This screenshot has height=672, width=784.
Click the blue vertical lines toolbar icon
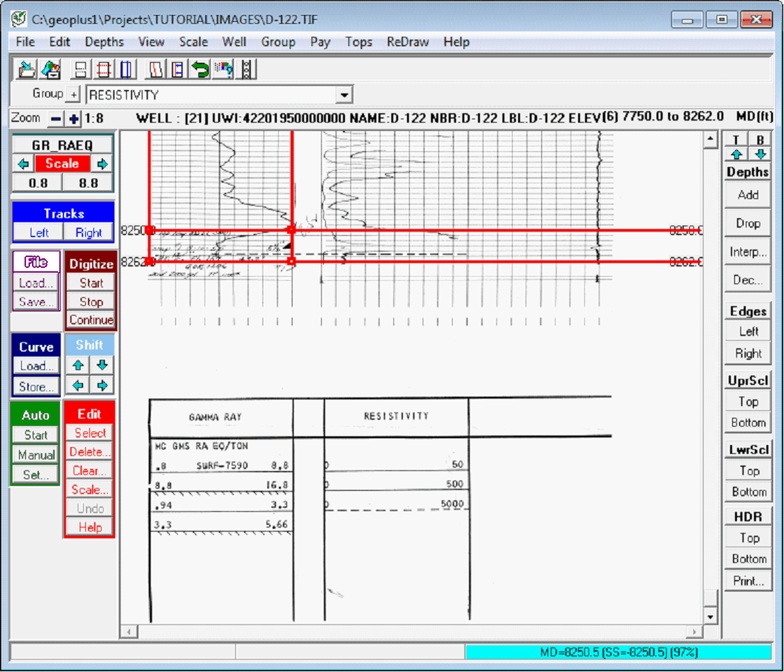(127, 70)
